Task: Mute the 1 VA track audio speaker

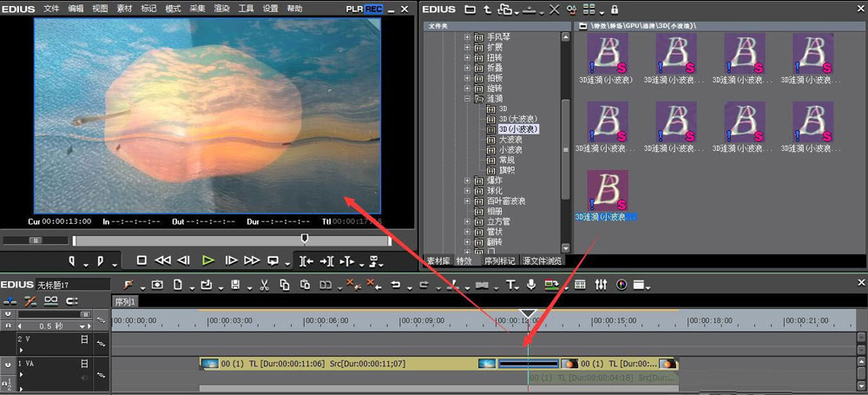Action: (x=85, y=378)
